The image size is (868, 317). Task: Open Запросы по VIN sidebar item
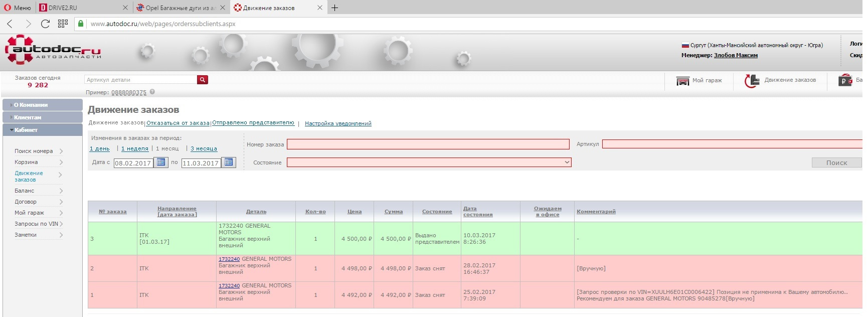[39, 224]
